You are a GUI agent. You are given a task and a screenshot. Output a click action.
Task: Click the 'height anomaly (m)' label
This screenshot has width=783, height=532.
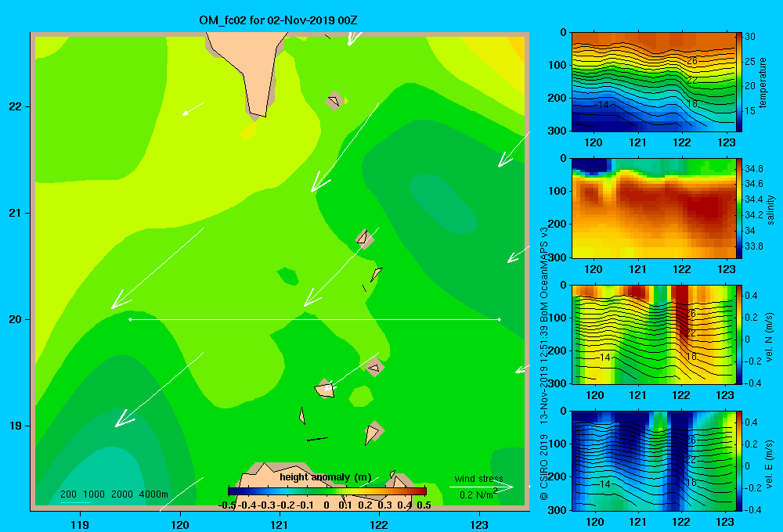click(325, 477)
